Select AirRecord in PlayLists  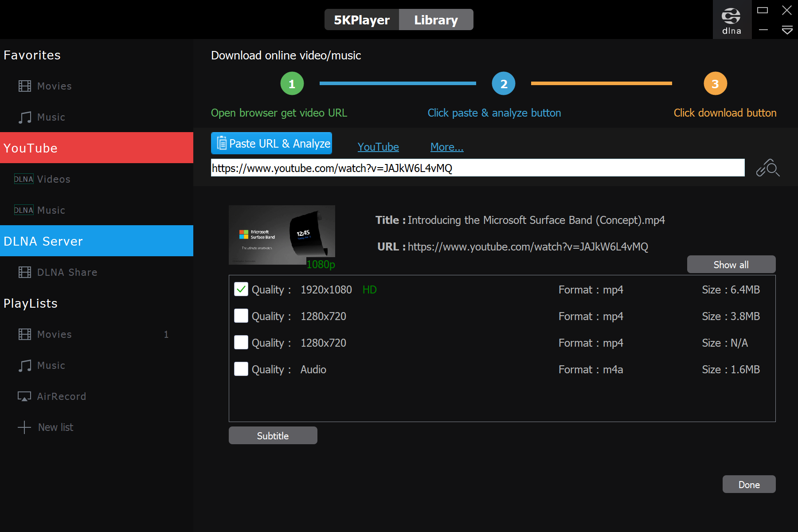(x=61, y=396)
